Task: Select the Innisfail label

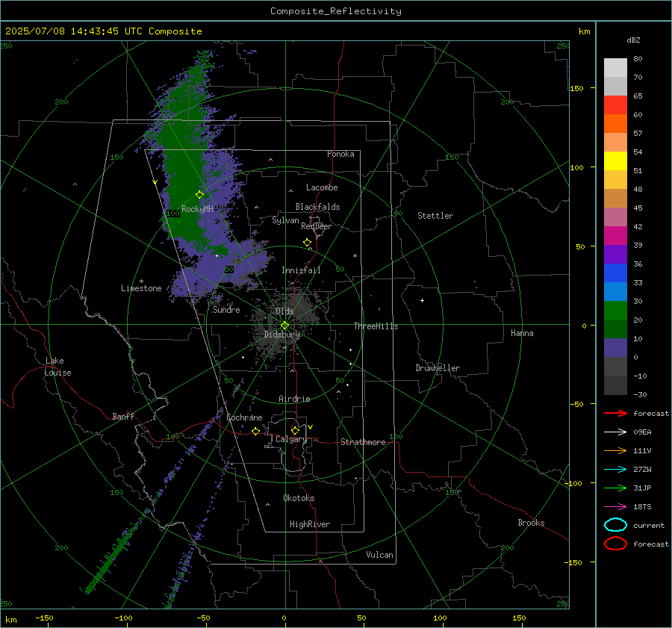Action: click(301, 270)
